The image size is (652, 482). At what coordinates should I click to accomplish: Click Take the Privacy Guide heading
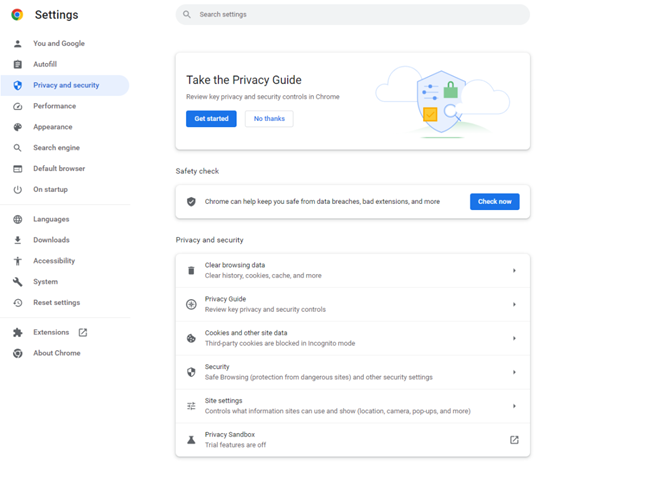(x=244, y=80)
